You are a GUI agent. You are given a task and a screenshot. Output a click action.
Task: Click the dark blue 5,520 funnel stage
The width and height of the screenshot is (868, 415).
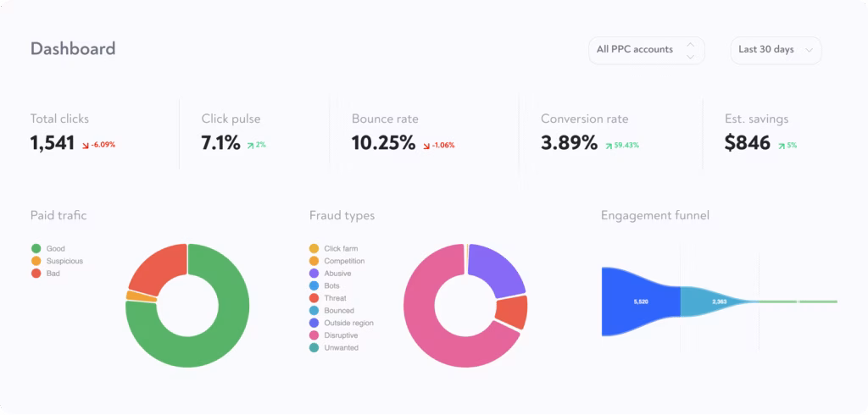pyautogui.click(x=641, y=302)
